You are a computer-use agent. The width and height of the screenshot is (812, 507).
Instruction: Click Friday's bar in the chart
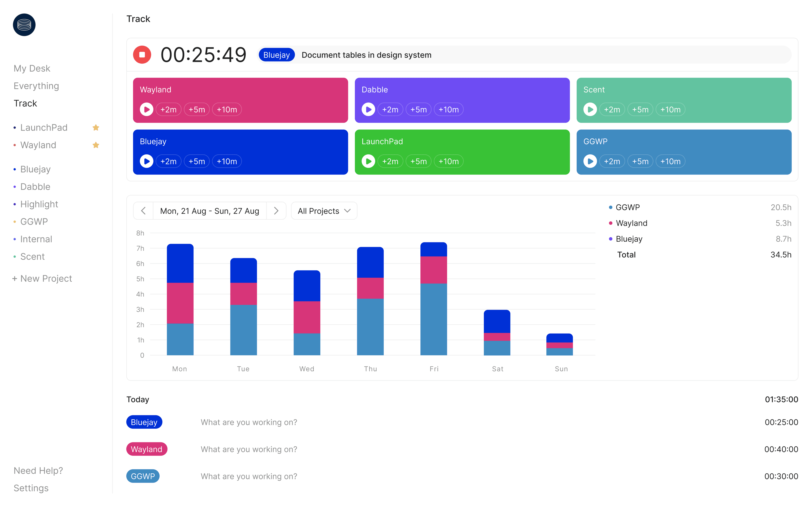433,298
